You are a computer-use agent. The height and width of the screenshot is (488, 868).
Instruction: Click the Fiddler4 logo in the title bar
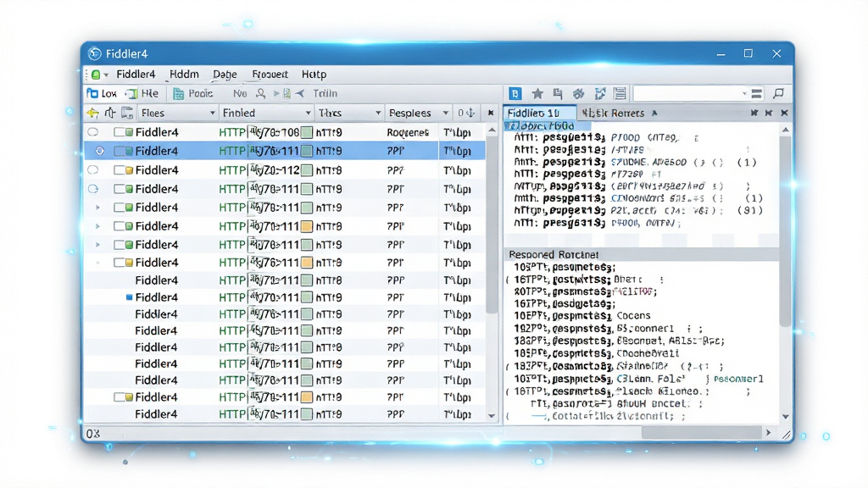95,53
